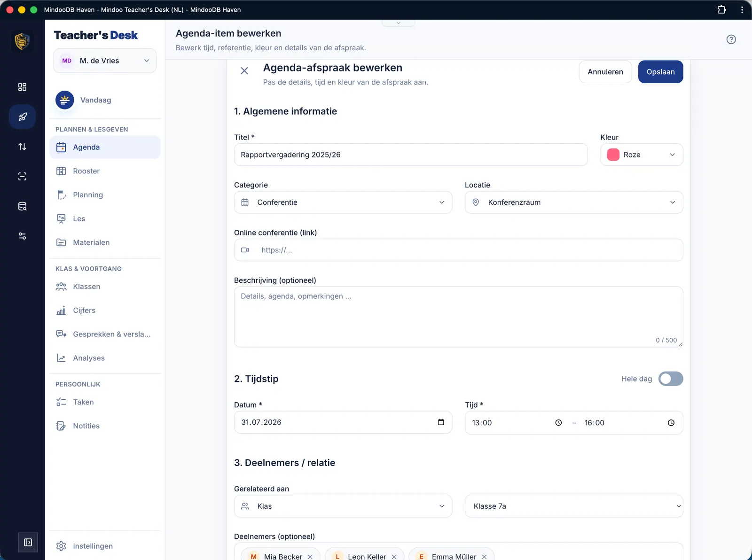Remove participant Mia Becker
This screenshot has width=752, height=560.
coord(310,557)
